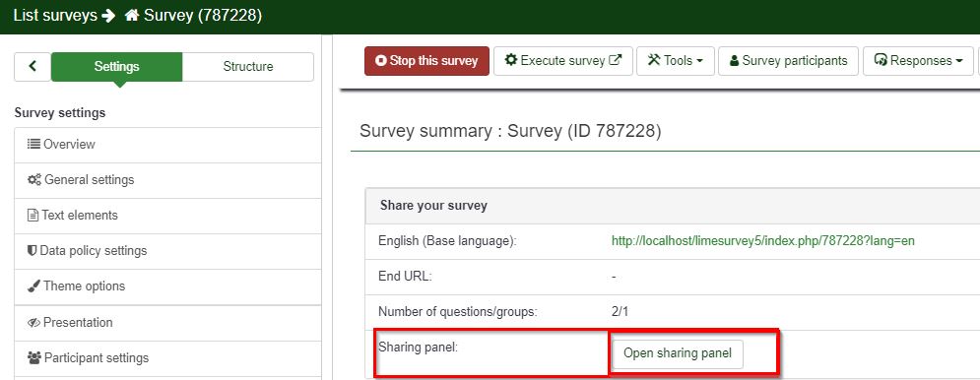The width and height of the screenshot is (980, 380).
Task: Open Text elements settings
Action: [167, 217]
